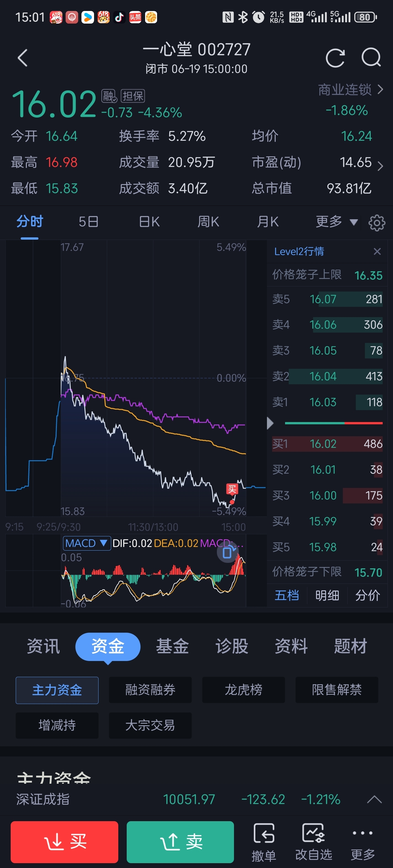Refresh the stock quote
Viewport: 393px width, 868px height.
click(x=335, y=58)
